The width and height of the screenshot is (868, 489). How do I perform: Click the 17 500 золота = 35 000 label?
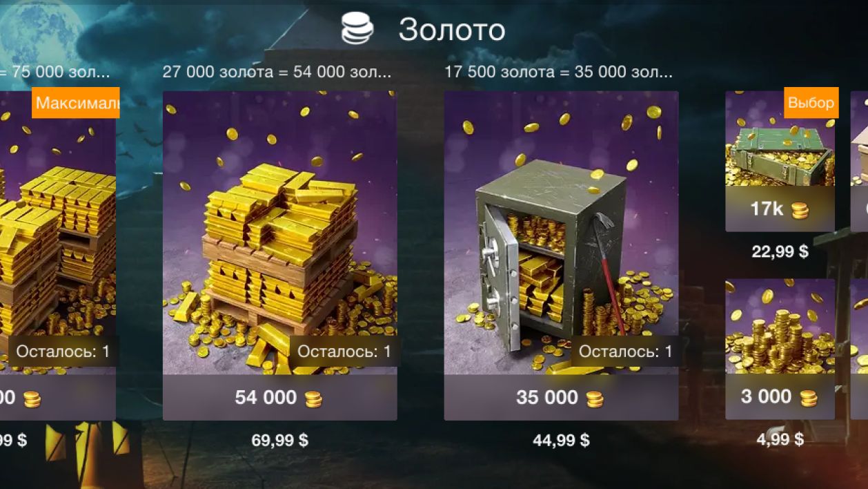pos(558,72)
